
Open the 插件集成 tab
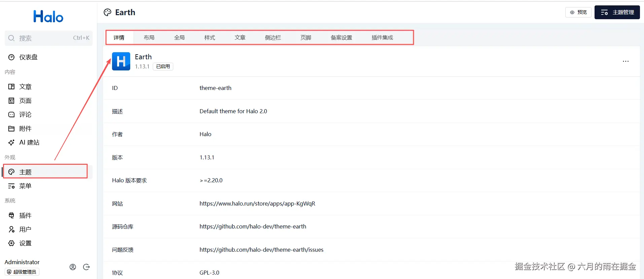tap(382, 37)
